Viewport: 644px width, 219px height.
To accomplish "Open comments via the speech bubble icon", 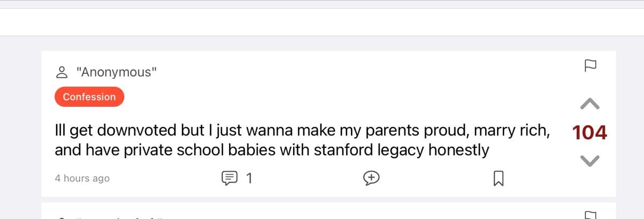I will click(x=229, y=177).
